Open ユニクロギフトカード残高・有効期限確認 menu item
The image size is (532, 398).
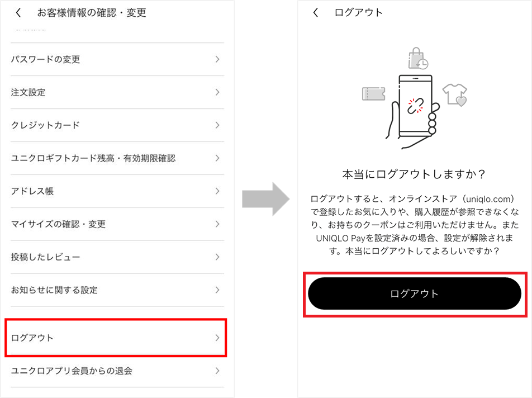tap(117, 158)
